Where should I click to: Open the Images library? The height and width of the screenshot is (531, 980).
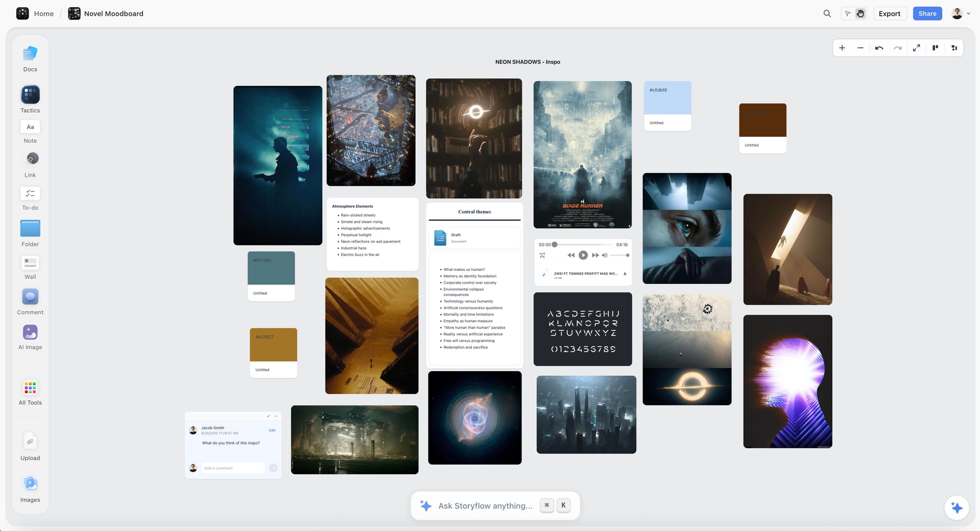30,489
